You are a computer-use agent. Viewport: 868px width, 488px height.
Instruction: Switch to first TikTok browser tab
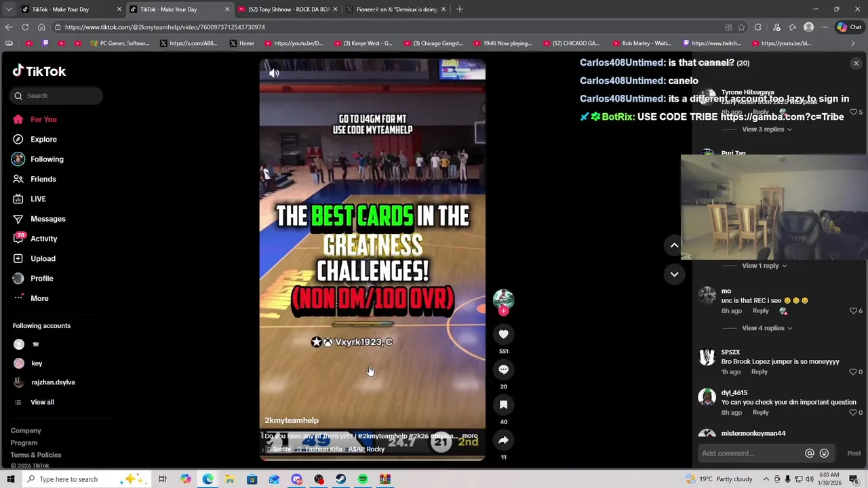pyautogui.click(x=71, y=9)
